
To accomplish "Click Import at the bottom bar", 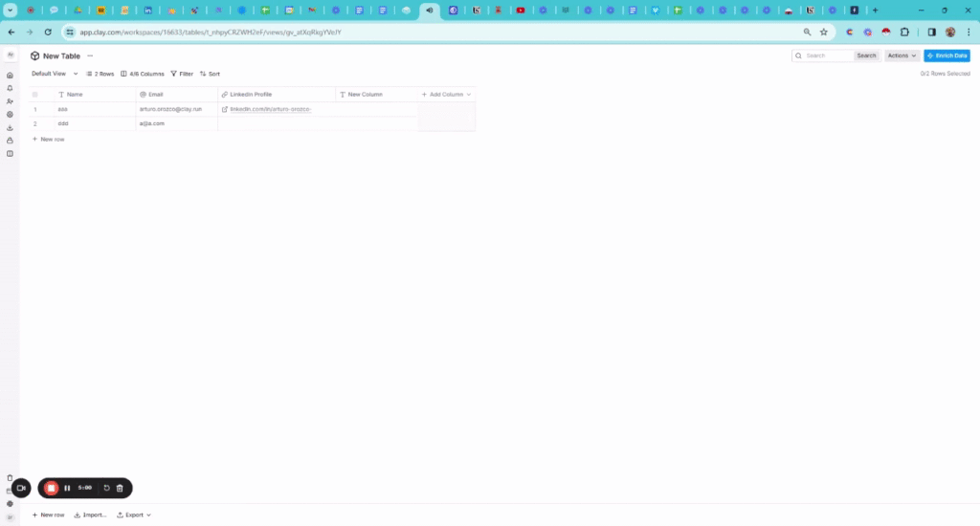I will click(x=91, y=515).
